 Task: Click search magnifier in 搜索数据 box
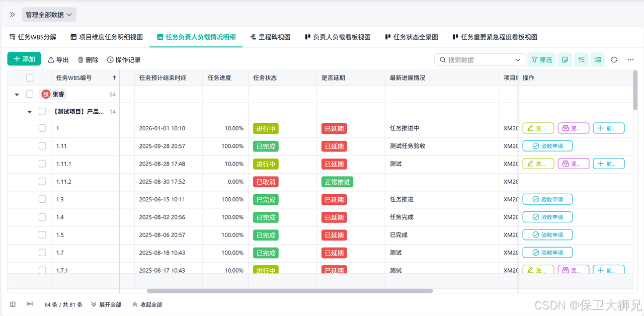(443, 60)
